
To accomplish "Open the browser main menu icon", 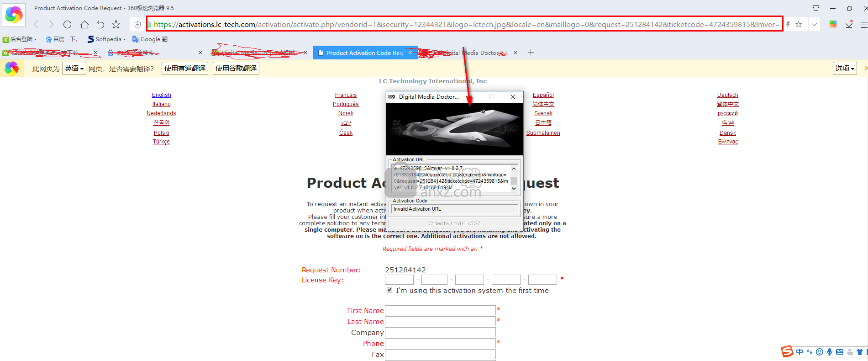I will 863,25.
